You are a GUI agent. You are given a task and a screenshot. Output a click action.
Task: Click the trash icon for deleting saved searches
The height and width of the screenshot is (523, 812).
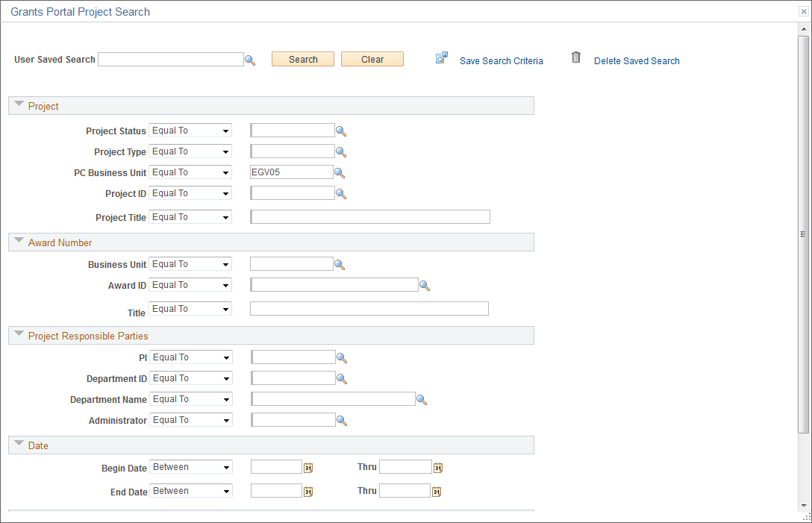pyautogui.click(x=575, y=56)
